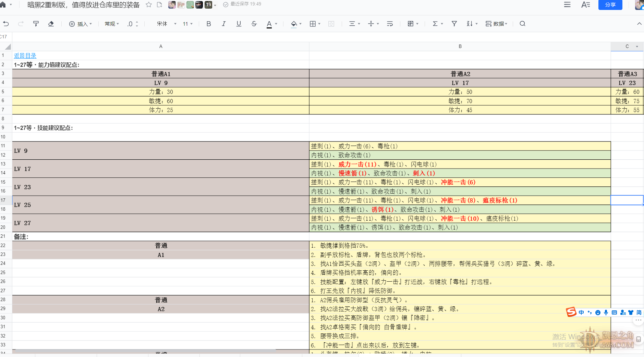This screenshot has width=644, height=357.
Task: Follow the 返回目录 link
Action: (x=25, y=56)
